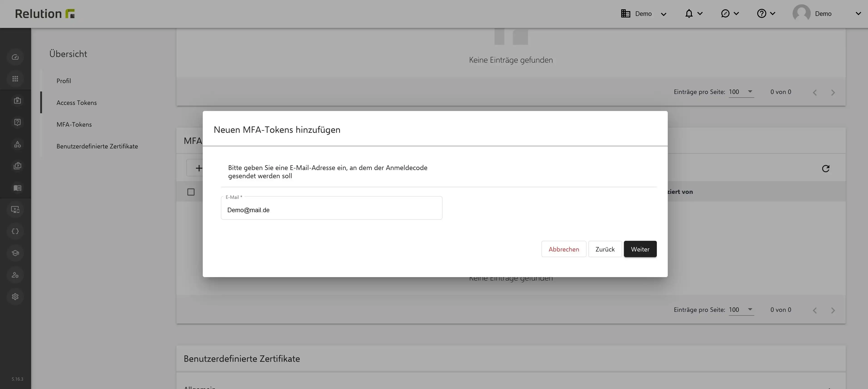Click the Abbrechen button
868x389 pixels.
point(564,249)
